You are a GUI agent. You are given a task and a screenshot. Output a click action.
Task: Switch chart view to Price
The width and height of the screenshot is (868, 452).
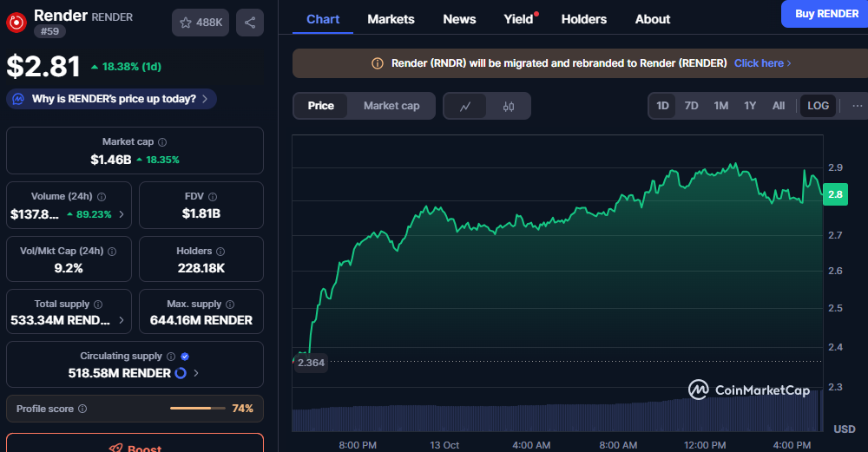pos(320,106)
